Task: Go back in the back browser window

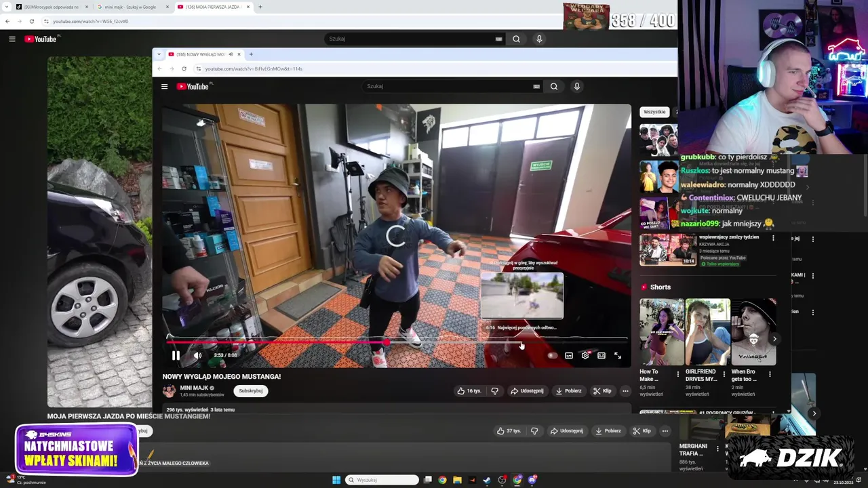Action: (7, 21)
